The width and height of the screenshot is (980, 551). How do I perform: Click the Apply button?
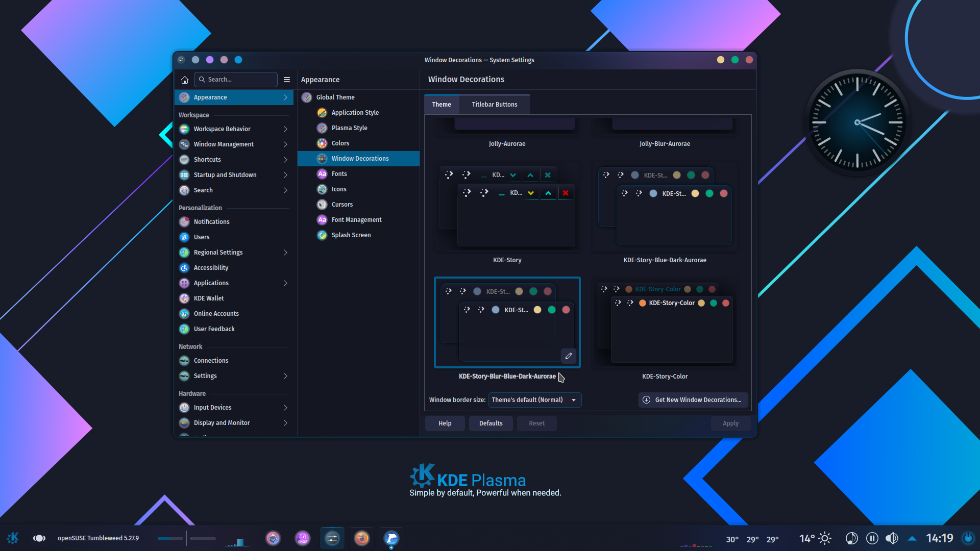pyautogui.click(x=731, y=423)
